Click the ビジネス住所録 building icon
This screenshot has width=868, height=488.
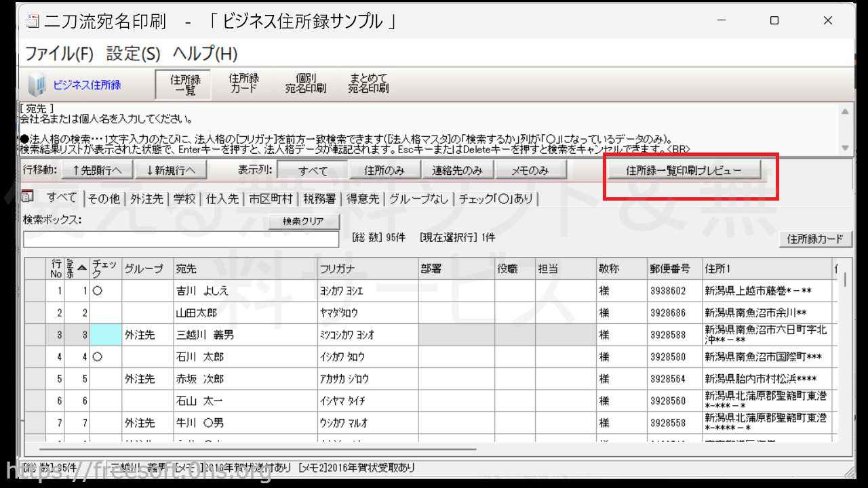coord(35,85)
